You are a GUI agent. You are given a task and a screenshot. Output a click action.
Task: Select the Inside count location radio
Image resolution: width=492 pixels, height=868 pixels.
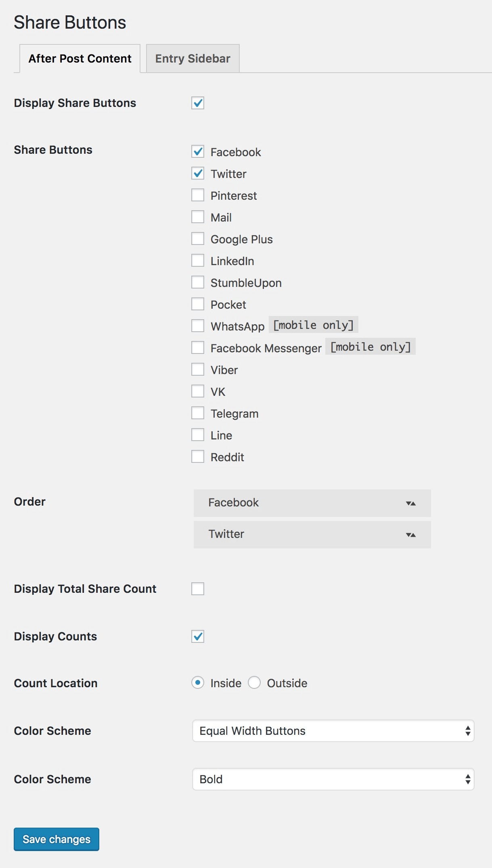tap(198, 683)
